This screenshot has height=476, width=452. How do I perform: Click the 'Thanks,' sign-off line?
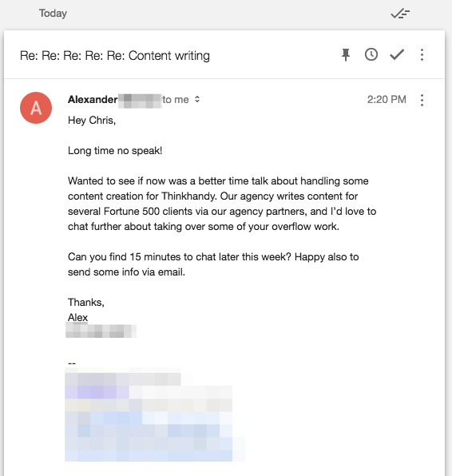(x=86, y=303)
